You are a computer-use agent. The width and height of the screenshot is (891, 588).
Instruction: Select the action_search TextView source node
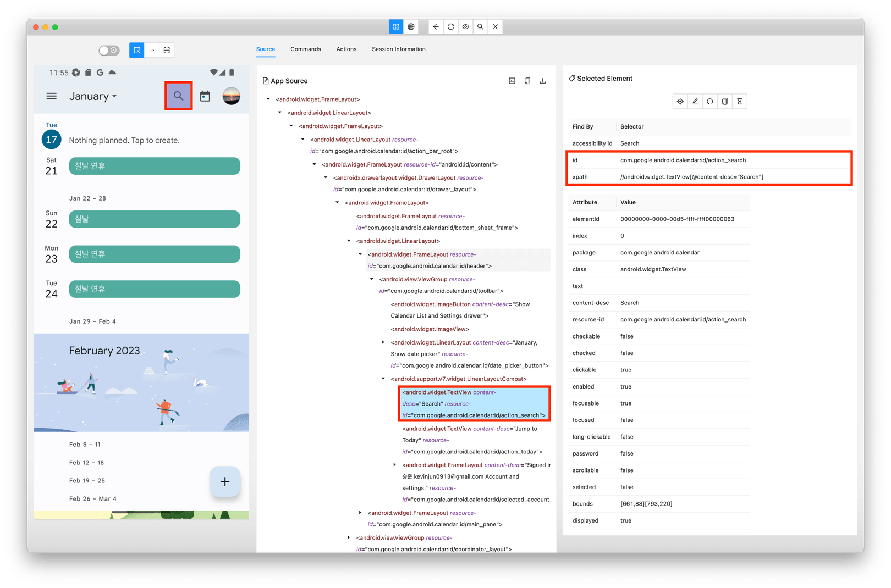point(474,404)
